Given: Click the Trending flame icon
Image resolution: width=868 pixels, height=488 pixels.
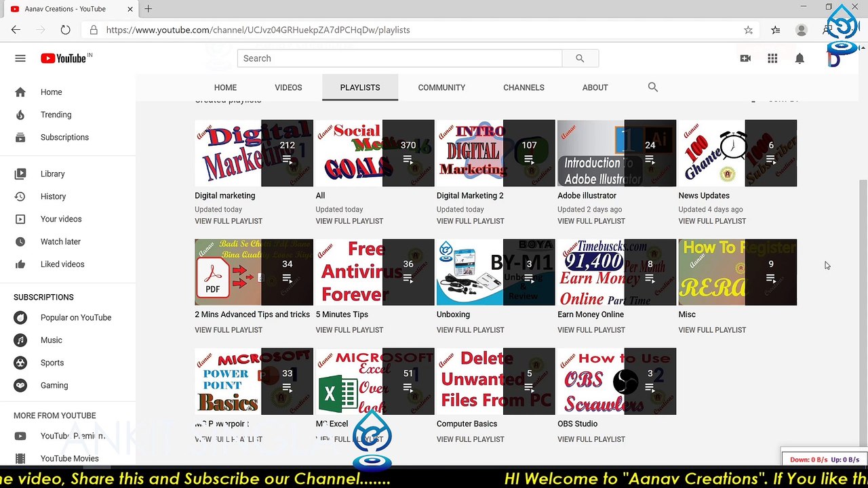Looking at the screenshot, I should point(20,115).
